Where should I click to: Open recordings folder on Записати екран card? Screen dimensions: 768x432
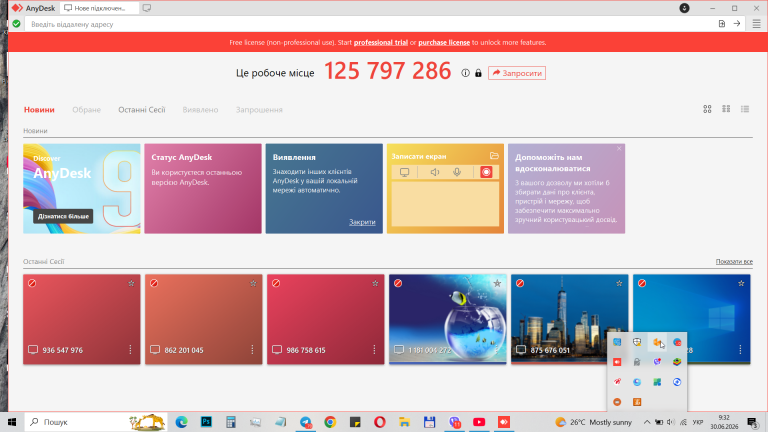[x=494, y=156]
